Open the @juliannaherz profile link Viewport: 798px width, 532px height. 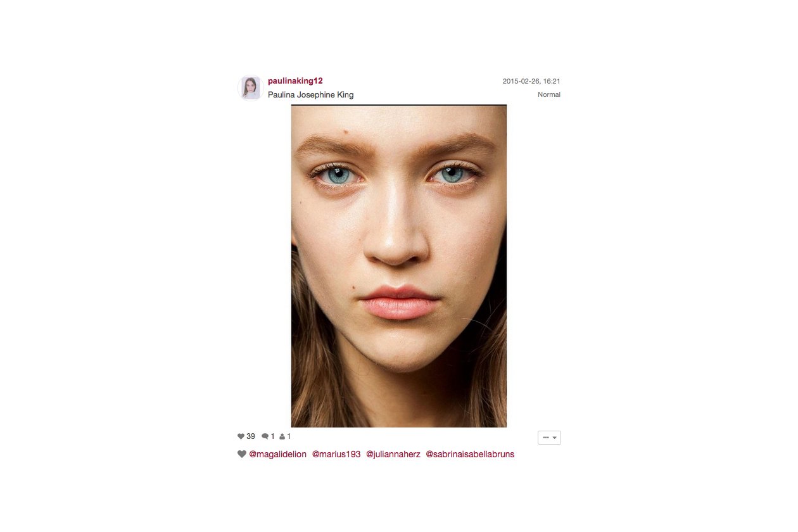pos(393,454)
